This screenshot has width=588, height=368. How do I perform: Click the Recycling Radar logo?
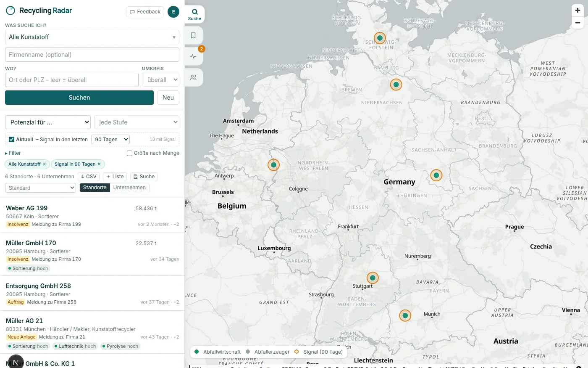pos(39,11)
